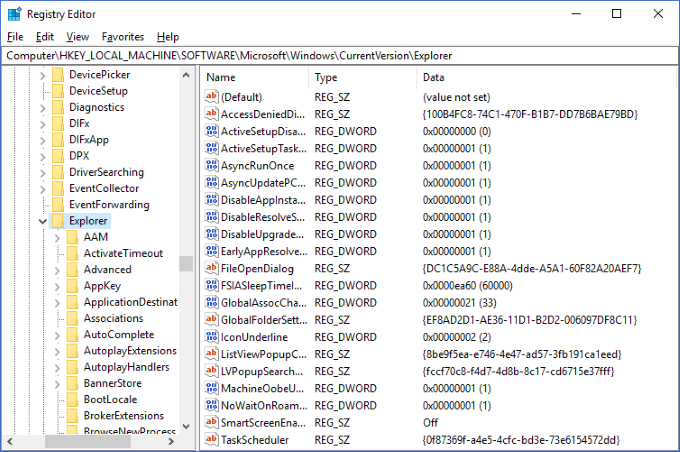Expand the DevicePicker key
The image size is (680, 452).
42,75
